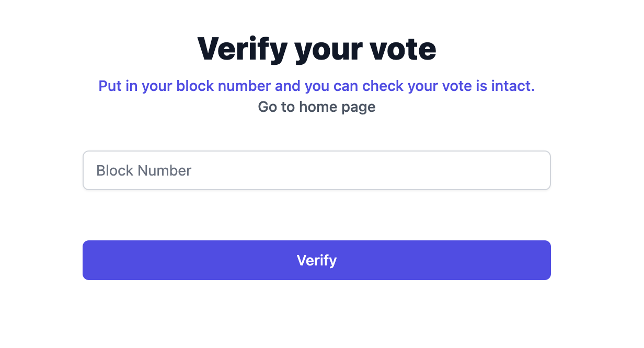Screen dimensions: 644x348
Task: Place cursor in block number text box
Action: pos(316,170)
